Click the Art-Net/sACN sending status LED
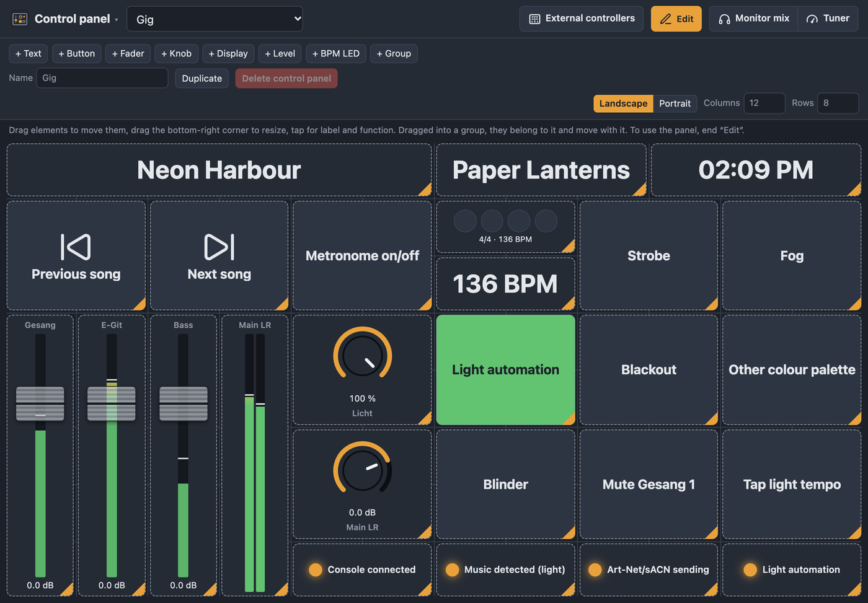Screen dimensions: 868x603 pos(595,570)
